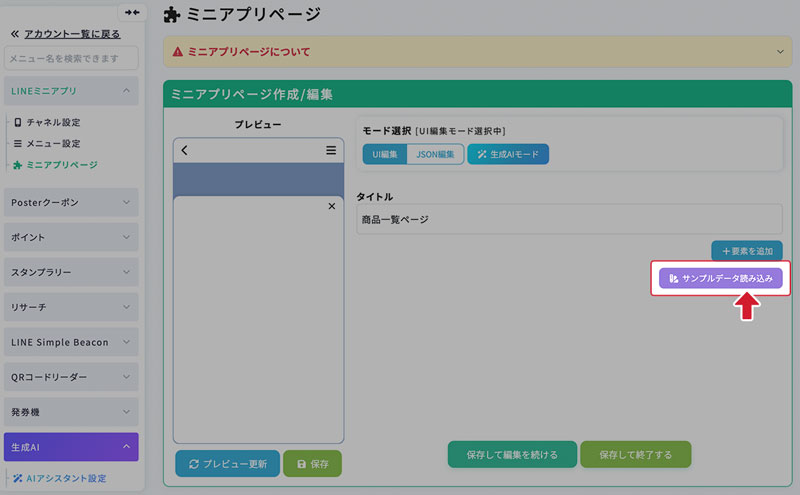
Task: Click the back arrow in the phone preview
Action: 185,150
